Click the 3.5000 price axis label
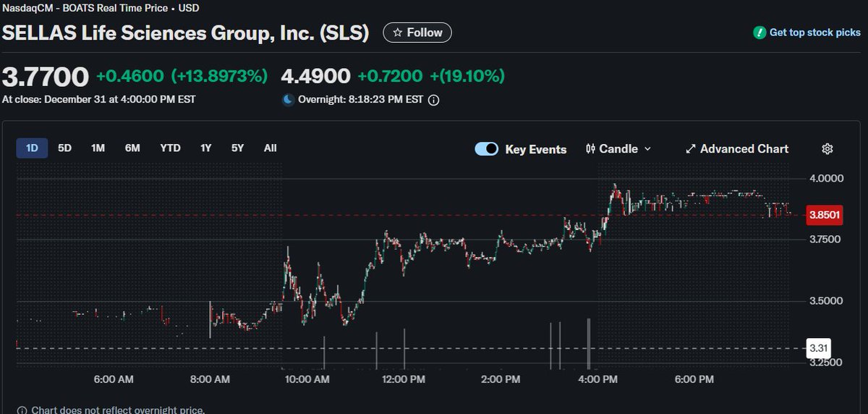868x414 pixels. coord(826,301)
